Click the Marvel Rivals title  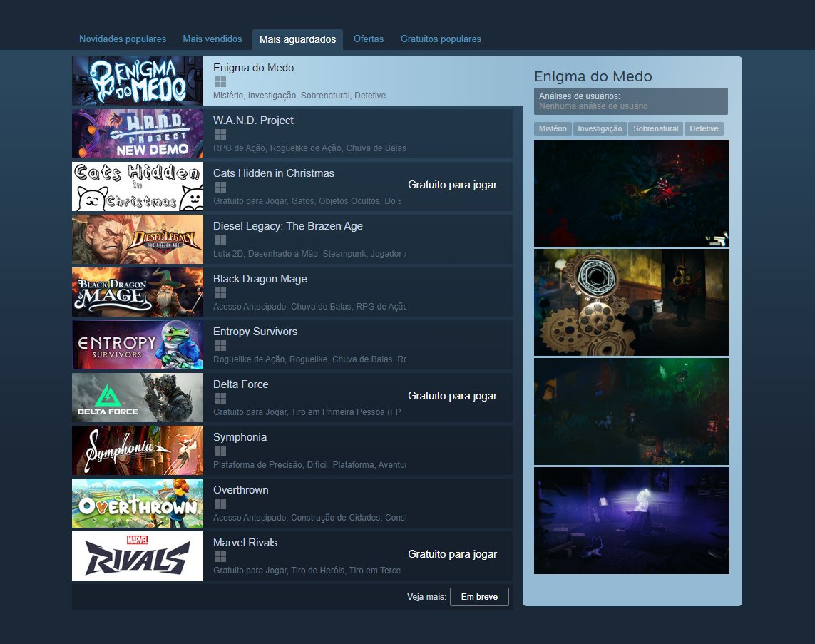point(245,543)
